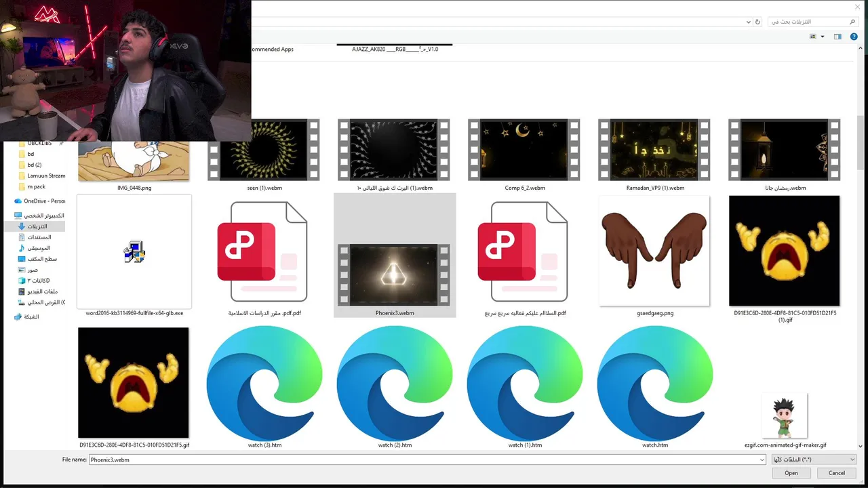
Task: Select the رمضان جانا.webm lantern video
Action: point(785,150)
